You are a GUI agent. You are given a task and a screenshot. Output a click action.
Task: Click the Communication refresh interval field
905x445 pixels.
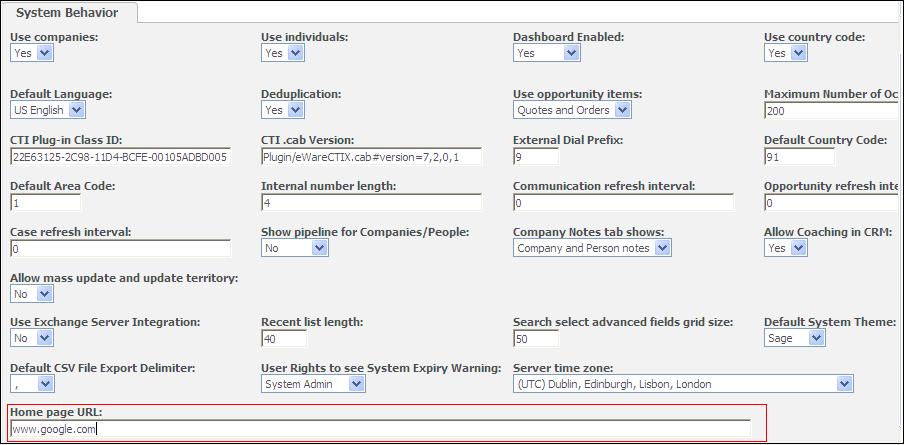pyautogui.click(x=624, y=203)
